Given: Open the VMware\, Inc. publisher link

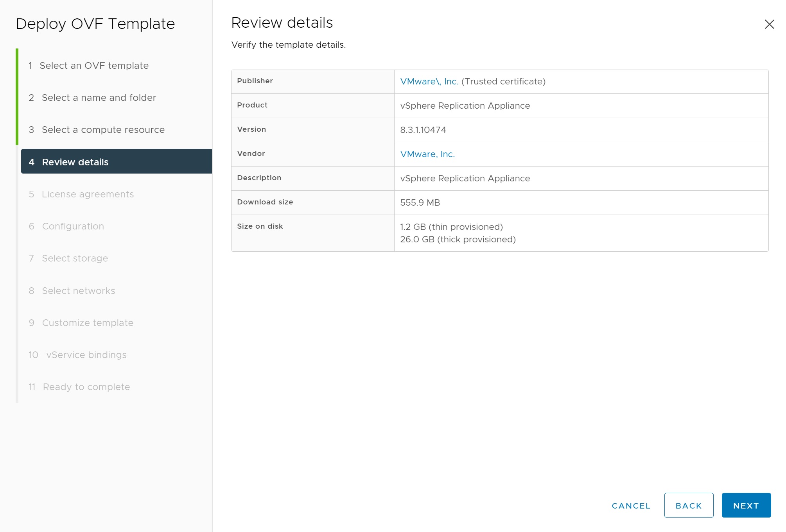Looking at the screenshot, I should 429,82.
